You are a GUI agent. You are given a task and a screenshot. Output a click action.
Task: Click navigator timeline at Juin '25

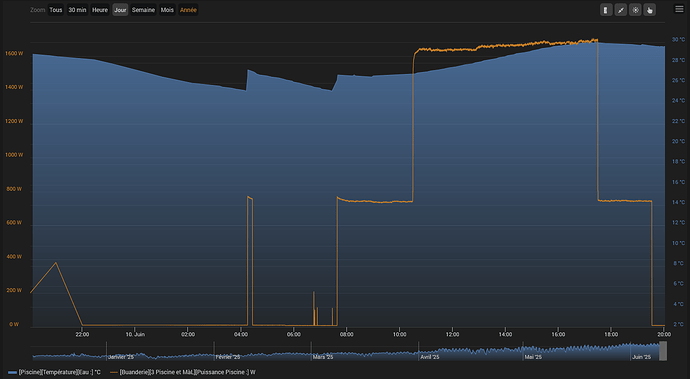coord(641,357)
